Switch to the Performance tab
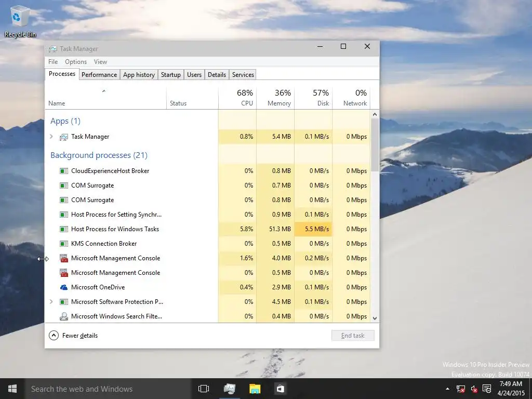 coord(99,75)
